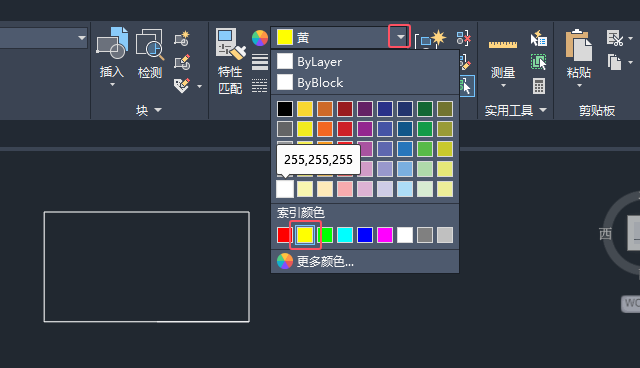Open the empty combo box at top left
The image size is (640, 368).
click(43, 38)
